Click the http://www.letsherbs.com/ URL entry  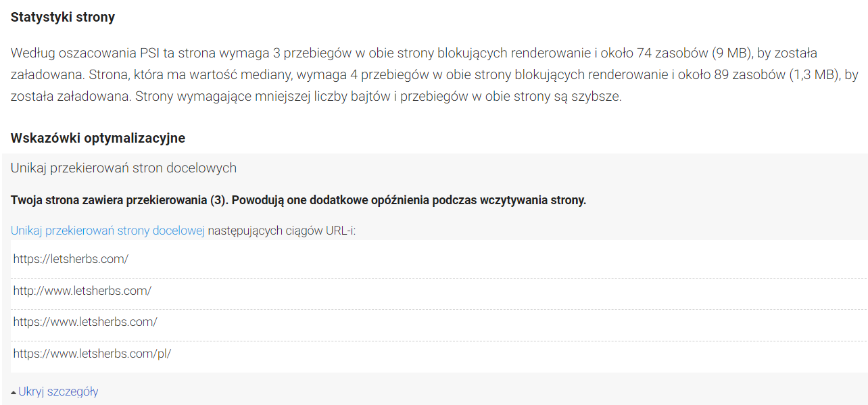82,291
